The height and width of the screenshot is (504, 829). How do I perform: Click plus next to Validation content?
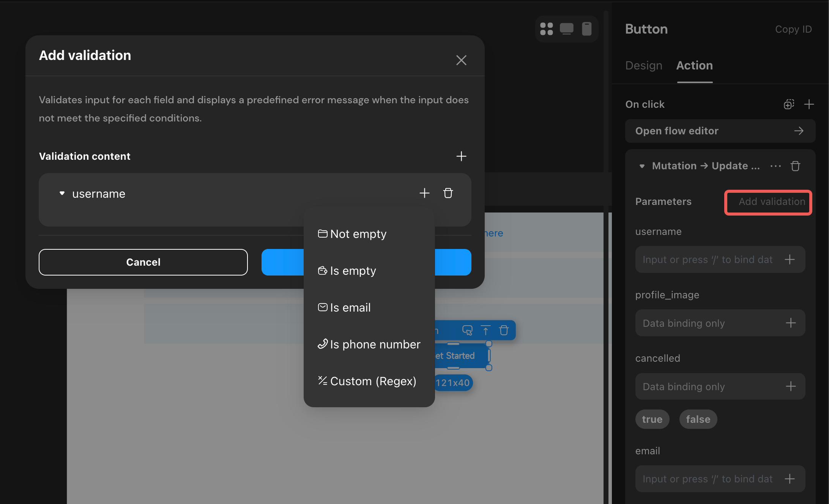point(461,156)
